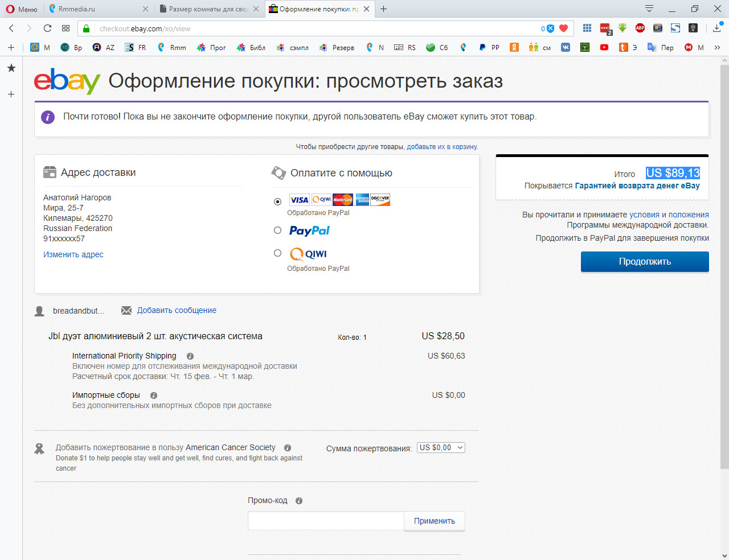Viewport: 729px width, 560px height.
Task: Switch to the Размер комнаты tab
Action: [208, 9]
